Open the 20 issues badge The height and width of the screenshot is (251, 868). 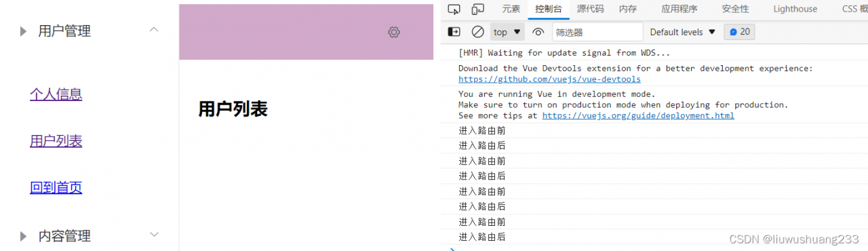(739, 32)
